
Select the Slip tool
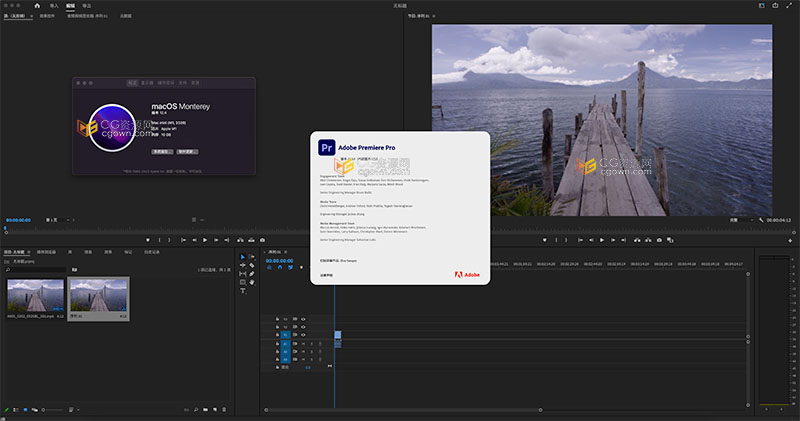coord(242,274)
